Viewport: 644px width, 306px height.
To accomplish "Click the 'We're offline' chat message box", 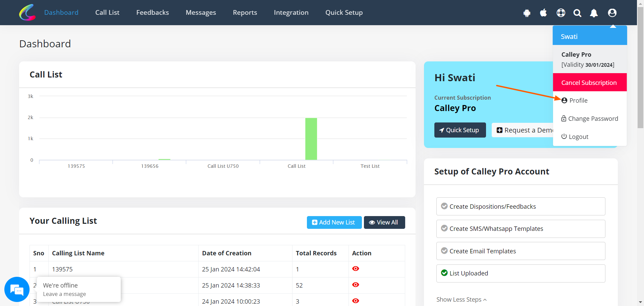I will coord(79,289).
